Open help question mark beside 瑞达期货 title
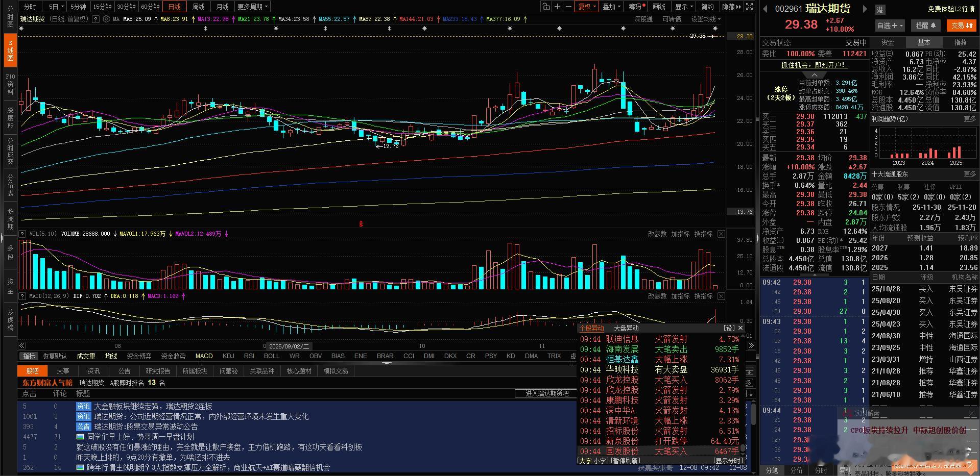 [x=95, y=19]
